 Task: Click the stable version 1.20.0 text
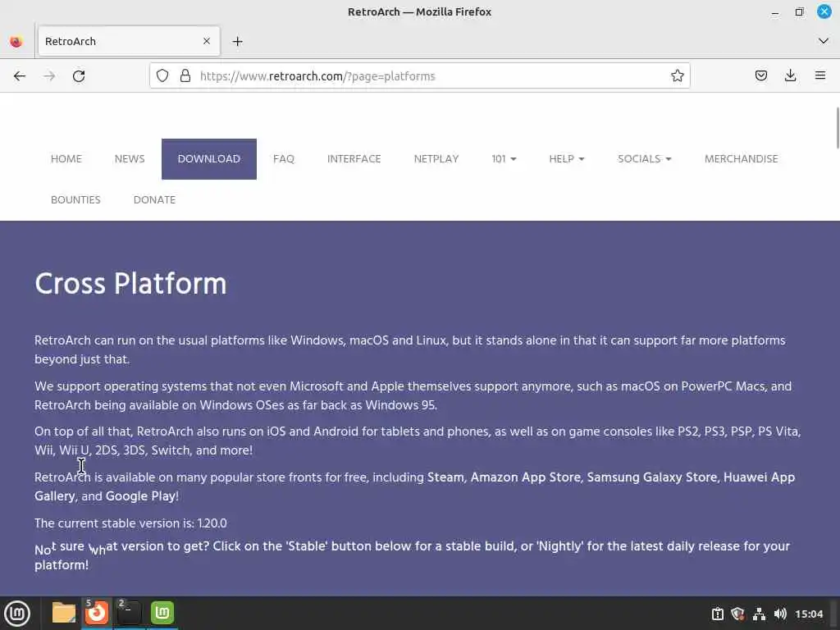[130, 523]
